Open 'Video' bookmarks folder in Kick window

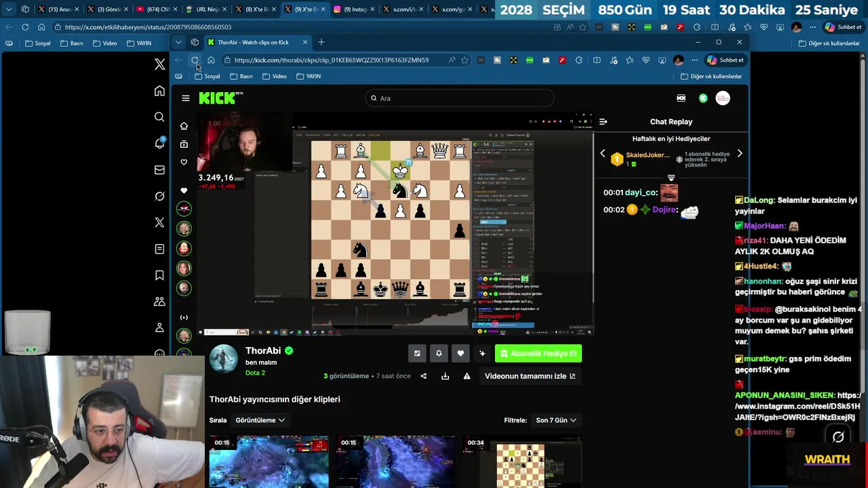(275, 77)
